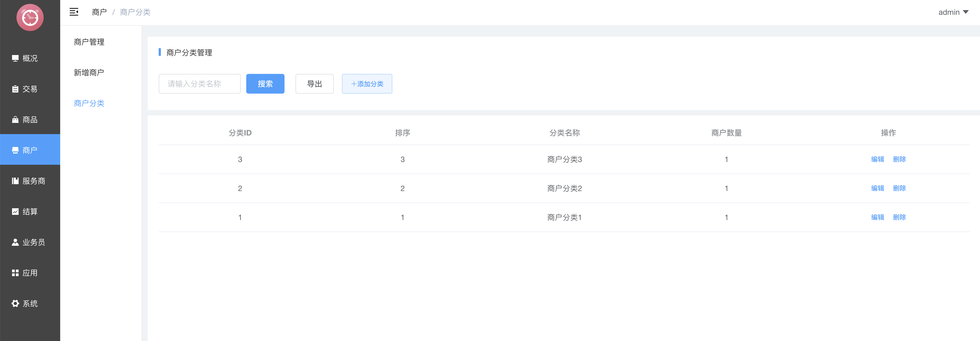Open 系统 gear icon in sidebar

click(x=15, y=303)
